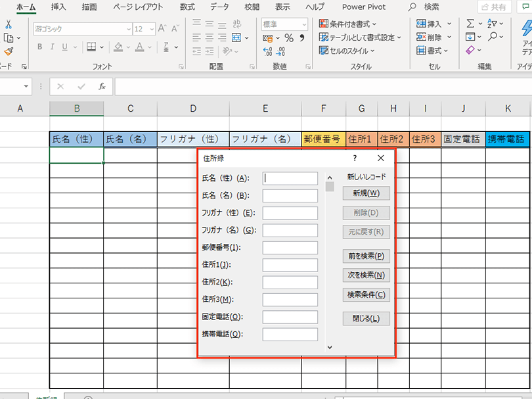Click the 氏名（性）input field in dialog

point(290,178)
